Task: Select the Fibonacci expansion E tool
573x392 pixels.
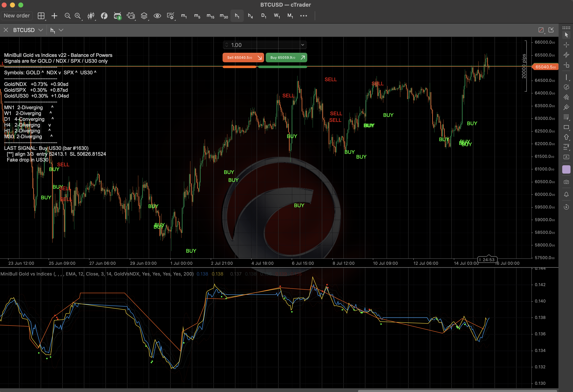Action: click(566, 97)
